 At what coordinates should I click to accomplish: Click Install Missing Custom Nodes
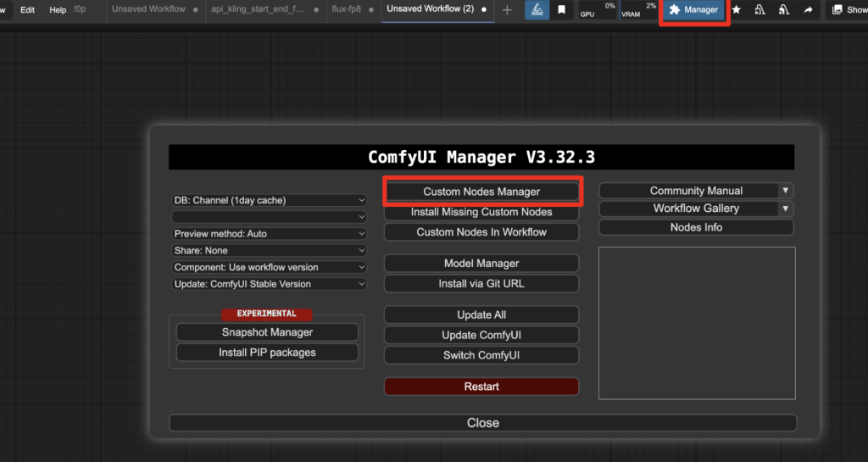click(x=481, y=212)
